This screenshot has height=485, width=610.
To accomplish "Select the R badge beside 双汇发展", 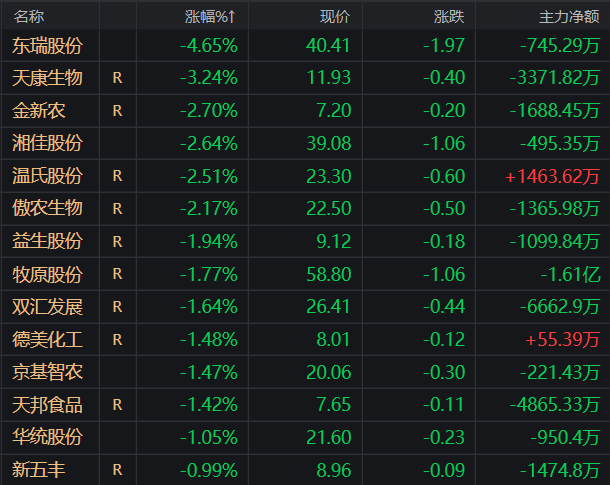I will [x=117, y=307].
